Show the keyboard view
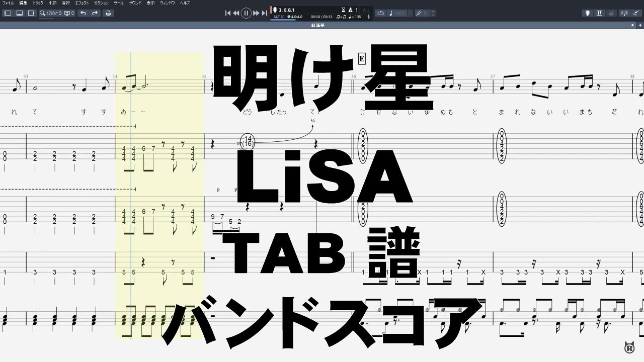 599,13
